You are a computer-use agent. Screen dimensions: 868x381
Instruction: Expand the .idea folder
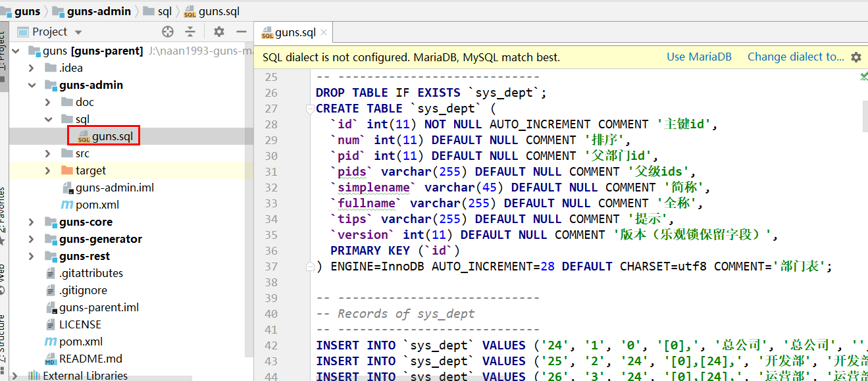tap(32, 68)
